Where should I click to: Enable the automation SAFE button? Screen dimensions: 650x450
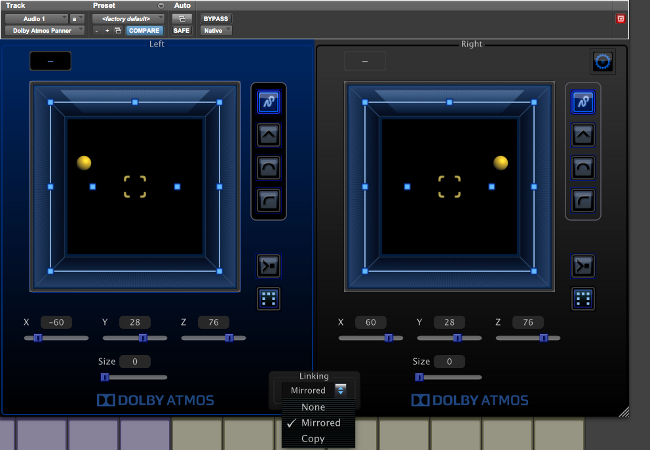(182, 31)
